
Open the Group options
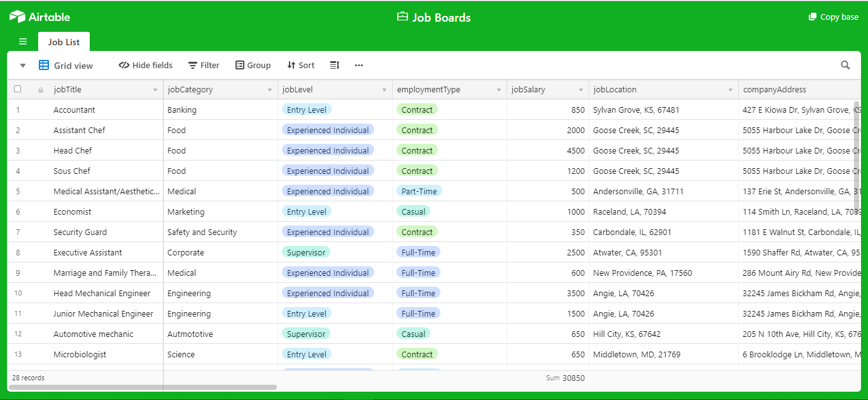click(x=253, y=65)
